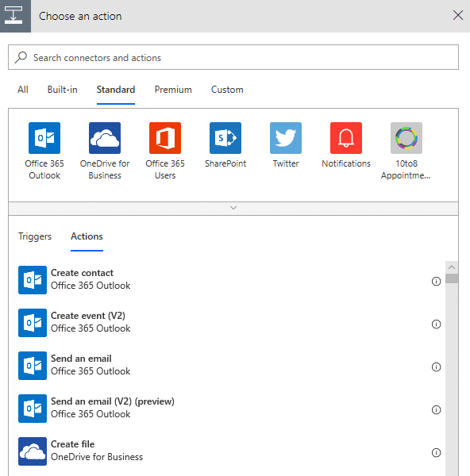Select the Office 365 Outlook connector icon
The width and height of the screenshot is (470, 476).
click(44, 138)
